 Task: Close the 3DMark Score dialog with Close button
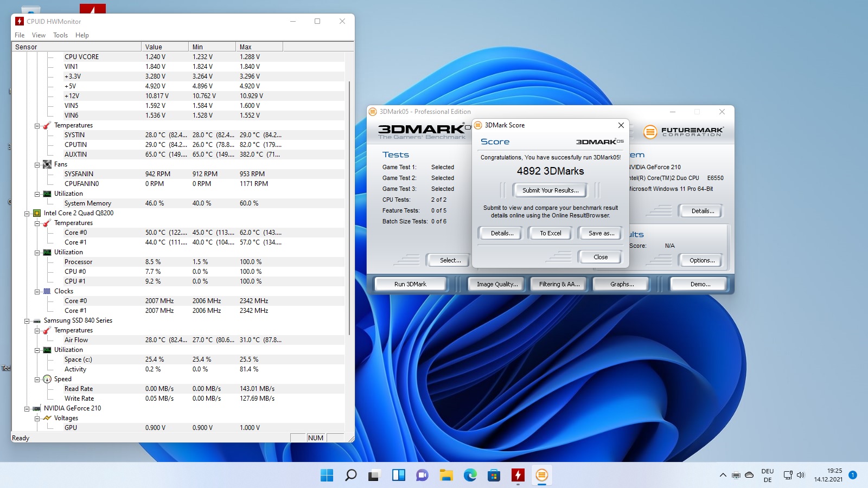tap(601, 257)
